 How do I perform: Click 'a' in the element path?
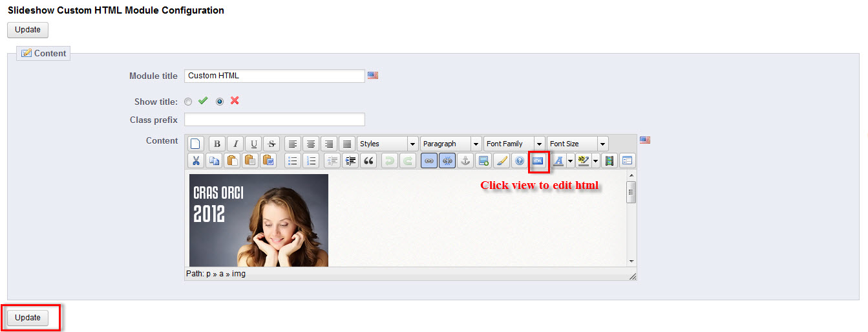click(221, 274)
